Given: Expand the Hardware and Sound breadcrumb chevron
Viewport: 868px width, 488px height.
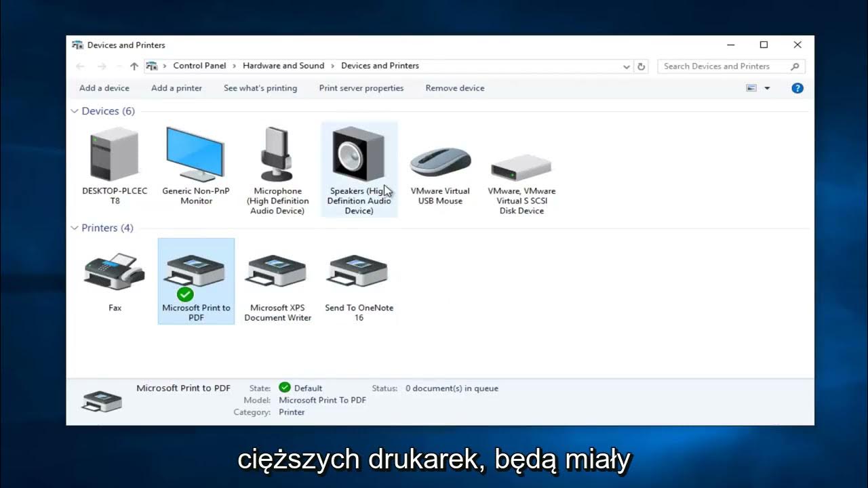Looking at the screenshot, I should click(333, 66).
